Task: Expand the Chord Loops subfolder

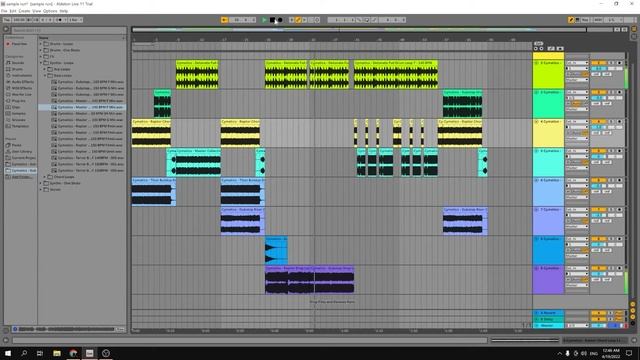Action: point(45,177)
